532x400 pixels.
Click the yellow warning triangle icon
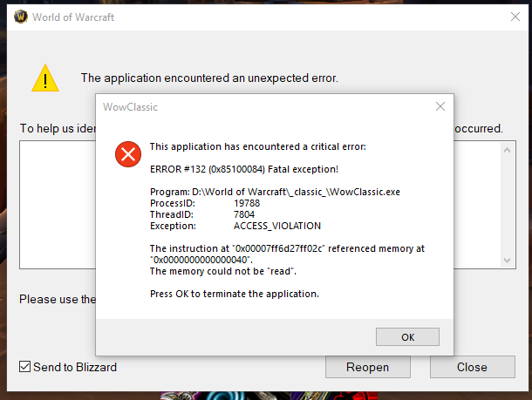(x=45, y=78)
